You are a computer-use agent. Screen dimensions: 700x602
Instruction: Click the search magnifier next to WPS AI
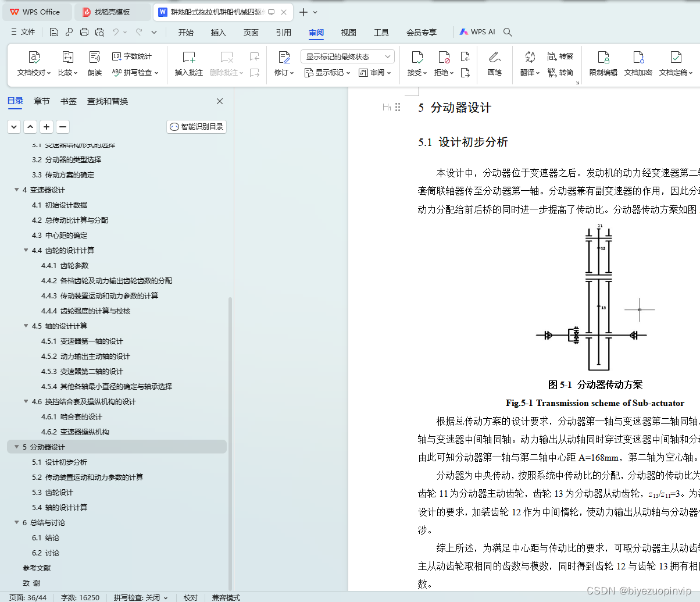pos(508,32)
